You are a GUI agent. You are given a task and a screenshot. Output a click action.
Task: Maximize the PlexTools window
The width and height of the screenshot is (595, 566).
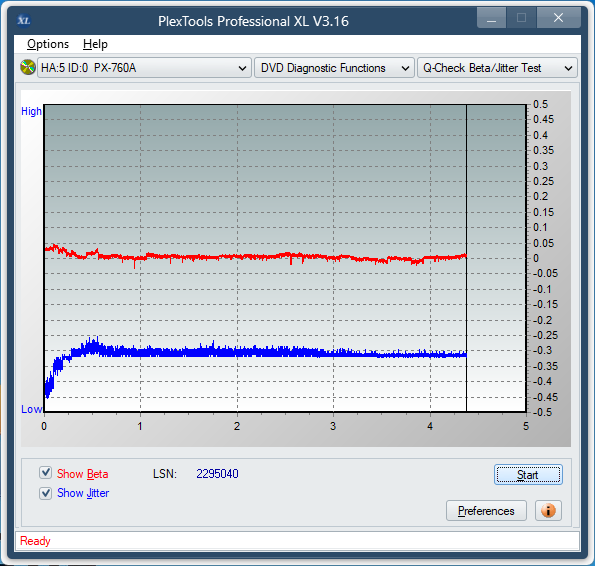521,18
